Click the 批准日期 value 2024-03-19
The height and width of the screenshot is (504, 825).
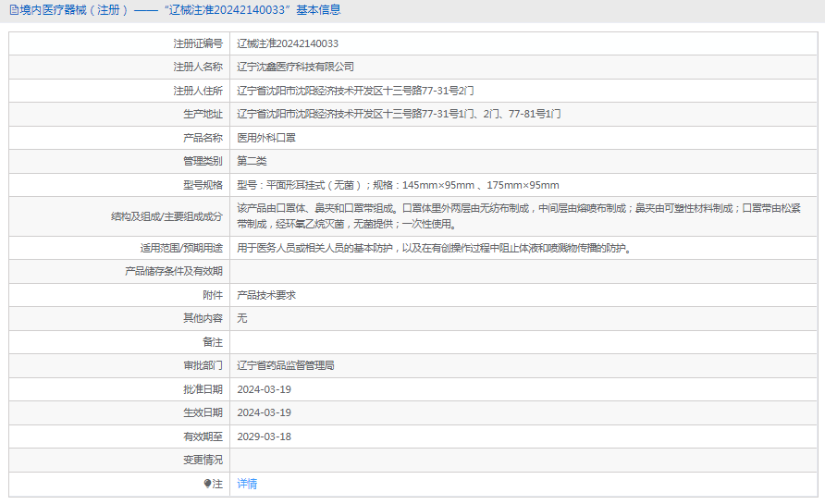pyautogui.click(x=265, y=389)
